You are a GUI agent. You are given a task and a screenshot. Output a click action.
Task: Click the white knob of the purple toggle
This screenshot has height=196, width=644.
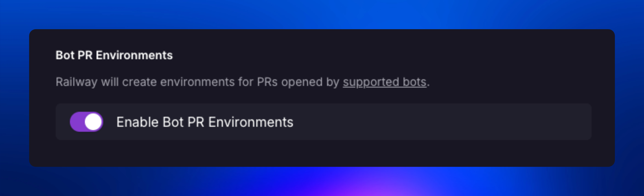(93, 122)
